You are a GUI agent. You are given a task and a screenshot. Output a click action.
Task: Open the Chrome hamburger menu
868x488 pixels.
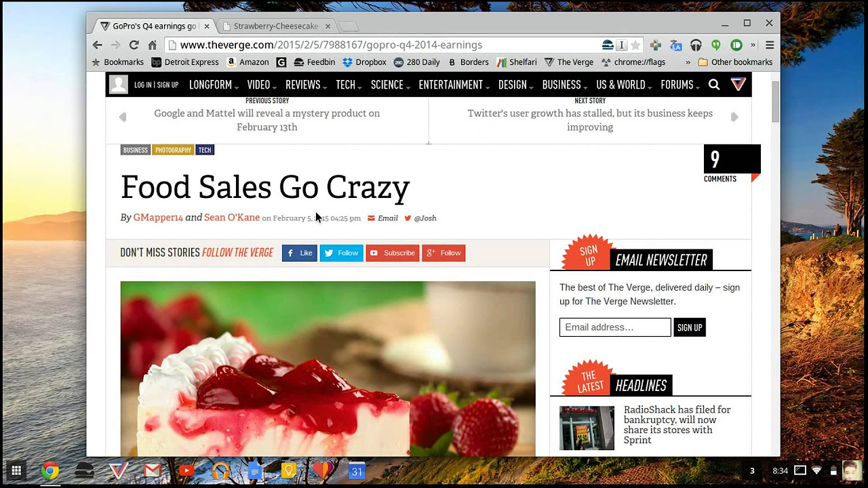coord(770,45)
